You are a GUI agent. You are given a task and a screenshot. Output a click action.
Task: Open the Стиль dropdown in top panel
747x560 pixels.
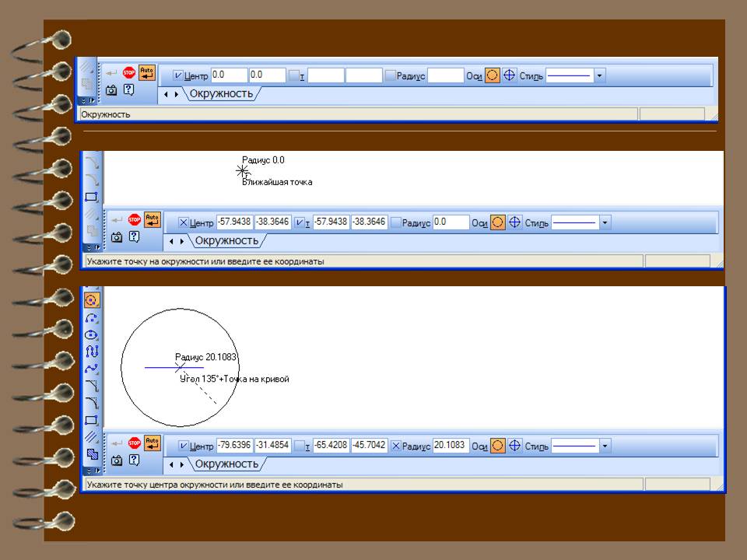600,75
